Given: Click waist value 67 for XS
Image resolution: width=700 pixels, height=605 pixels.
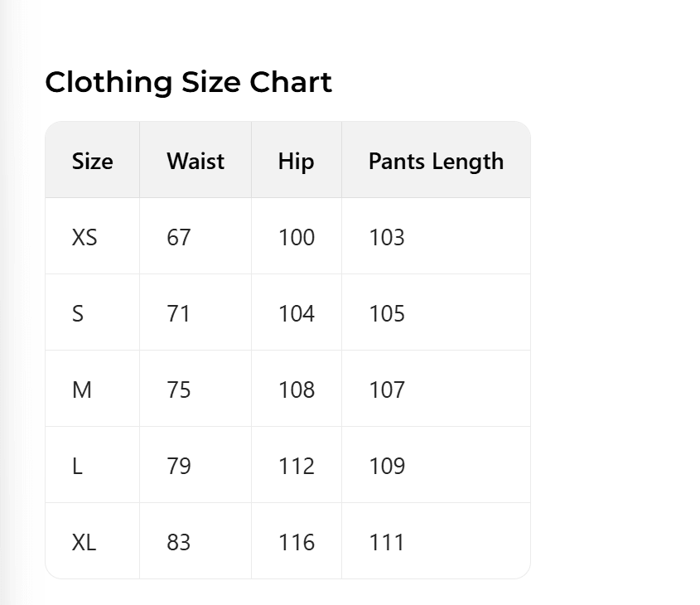Looking at the screenshot, I should point(179,238).
